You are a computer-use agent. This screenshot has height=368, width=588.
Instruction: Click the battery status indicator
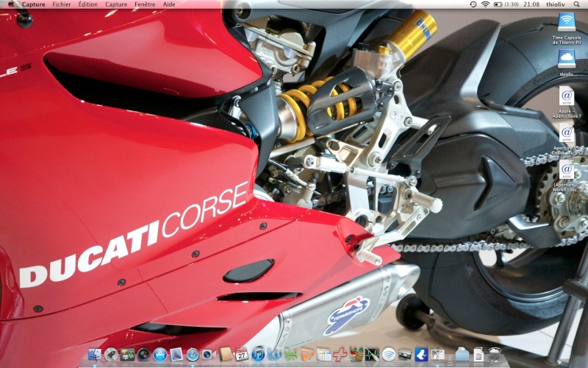tap(506, 4)
